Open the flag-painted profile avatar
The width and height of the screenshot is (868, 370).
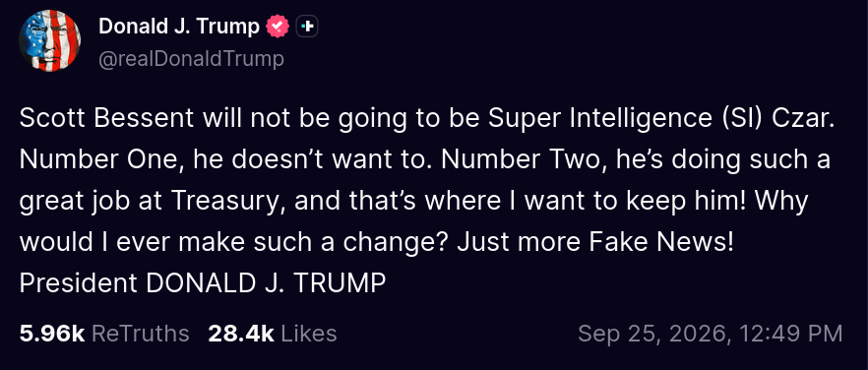point(50,40)
